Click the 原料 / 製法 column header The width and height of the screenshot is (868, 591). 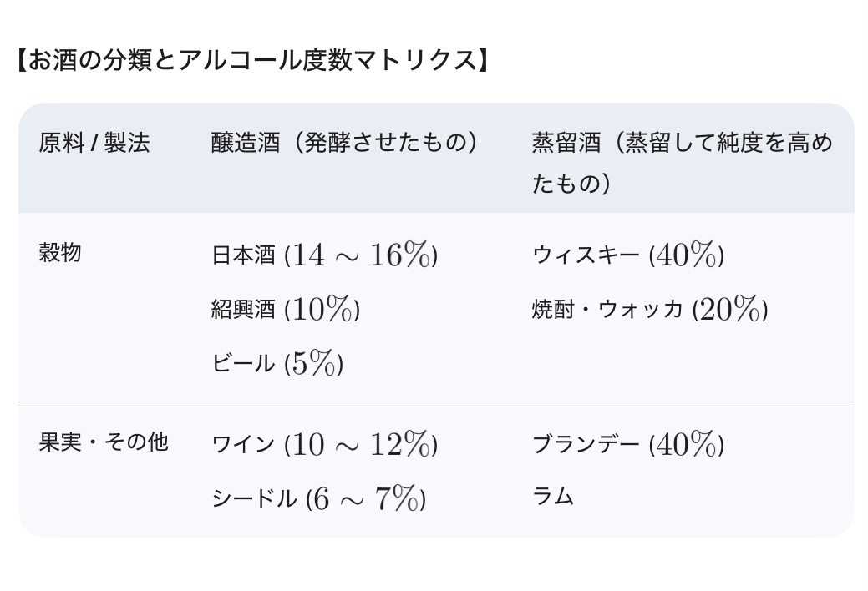[94, 144]
